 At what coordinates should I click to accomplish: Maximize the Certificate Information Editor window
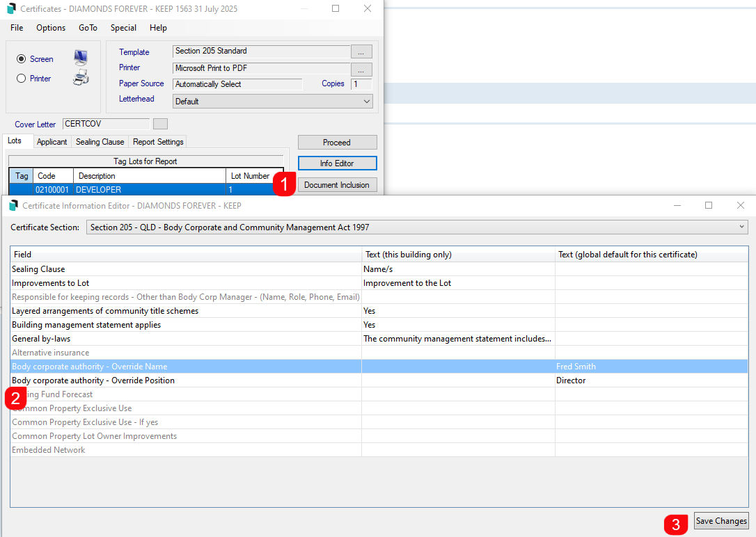[x=709, y=205]
